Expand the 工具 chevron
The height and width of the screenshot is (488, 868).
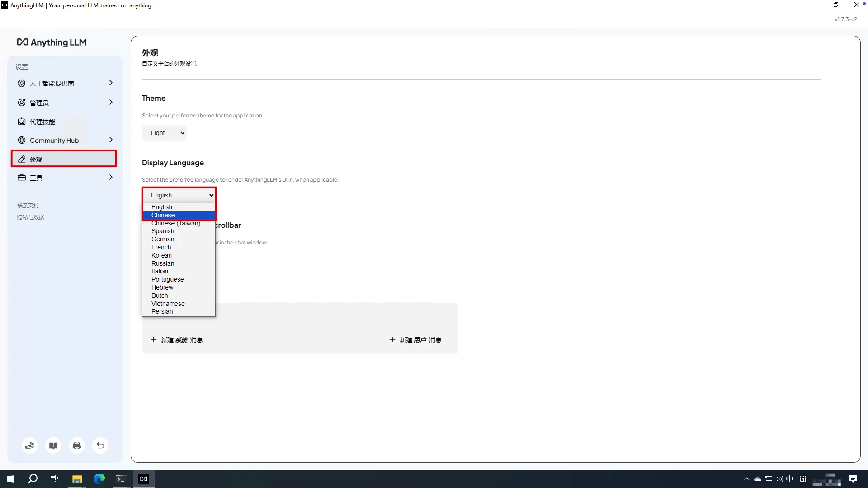coord(111,178)
